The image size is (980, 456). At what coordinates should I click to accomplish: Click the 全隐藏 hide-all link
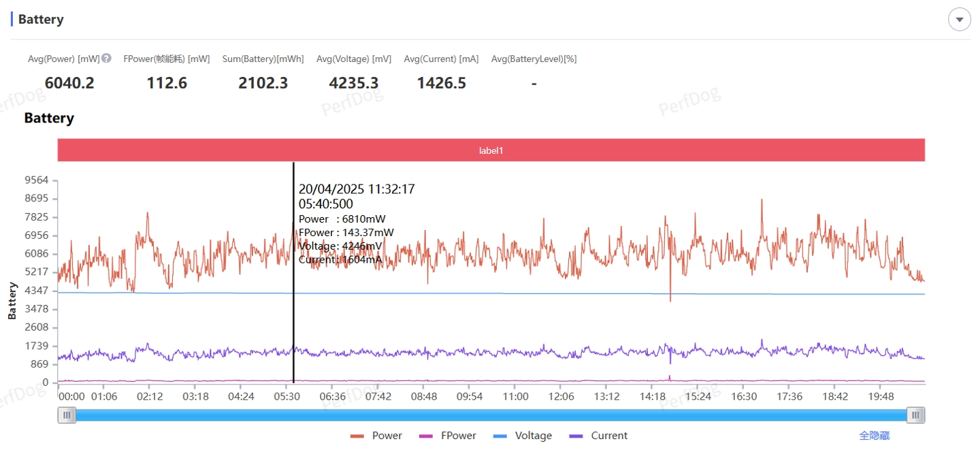click(x=874, y=436)
